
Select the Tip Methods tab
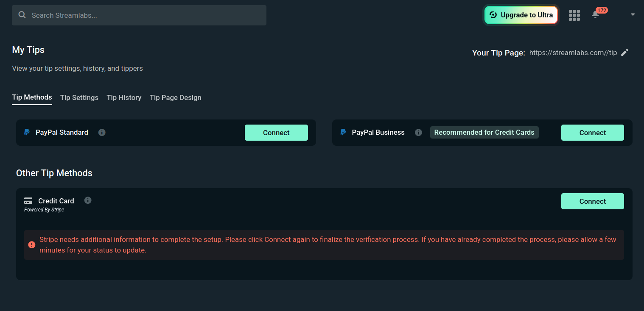pyautogui.click(x=32, y=97)
